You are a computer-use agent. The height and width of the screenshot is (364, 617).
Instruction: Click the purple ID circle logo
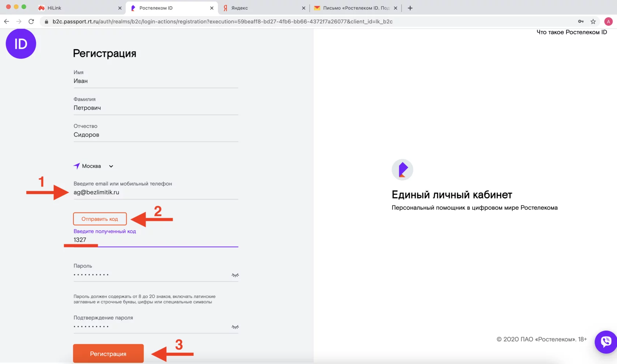pyautogui.click(x=21, y=43)
